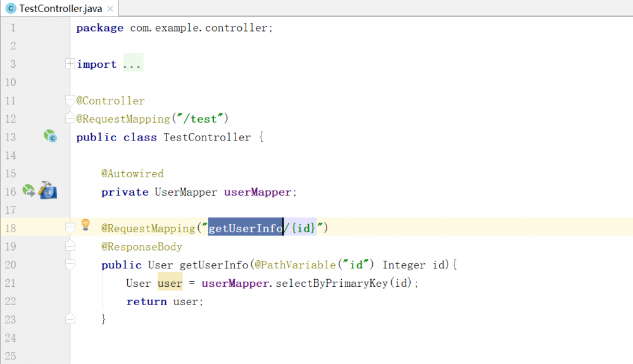Click the import keyword on line 3

[x=96, y=64]
